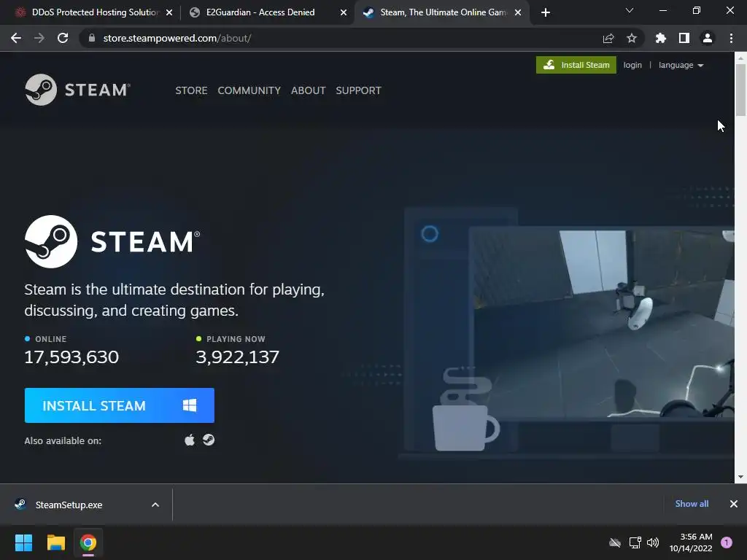Open the COMMUNITY menu
This screenshot has height=560, width=747.
[249, 90]
